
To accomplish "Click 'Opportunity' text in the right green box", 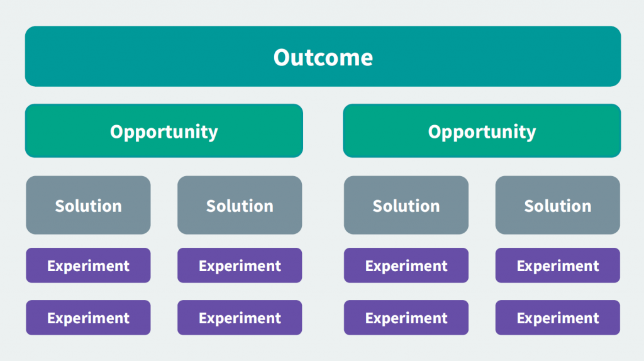I will point(482,131).
